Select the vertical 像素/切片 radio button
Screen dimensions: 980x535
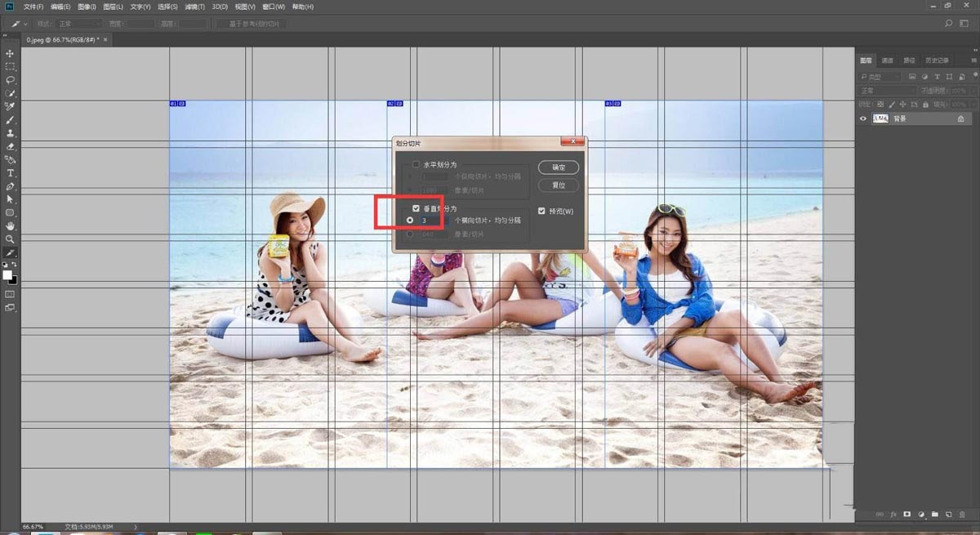coord(409,234)
